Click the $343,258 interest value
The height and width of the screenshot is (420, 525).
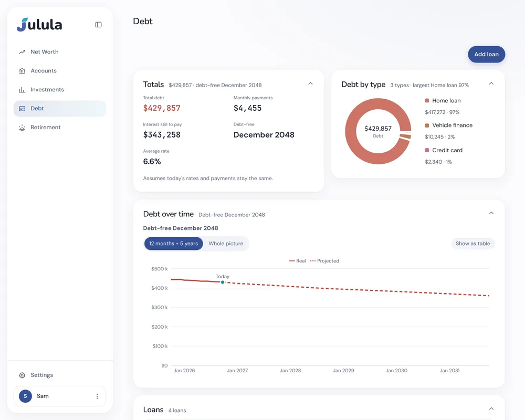pos(162,134)
